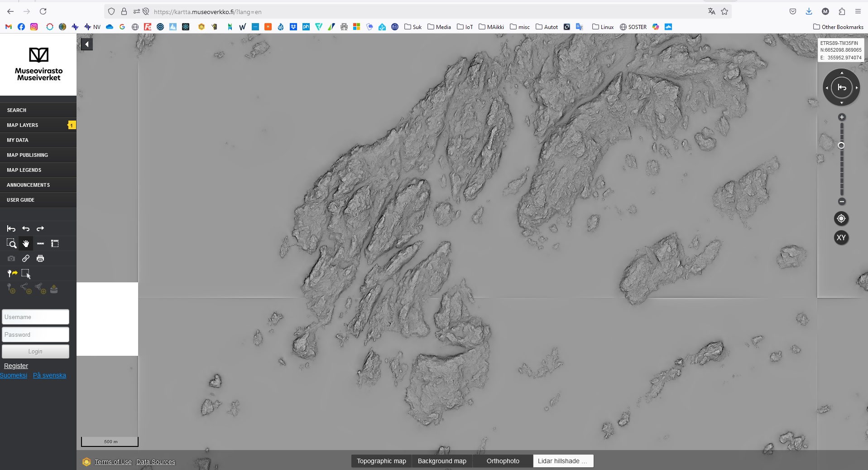The width and height of the screenshot is (868, 470).
Task: Open Data Sources link
Action: [156, 462]
